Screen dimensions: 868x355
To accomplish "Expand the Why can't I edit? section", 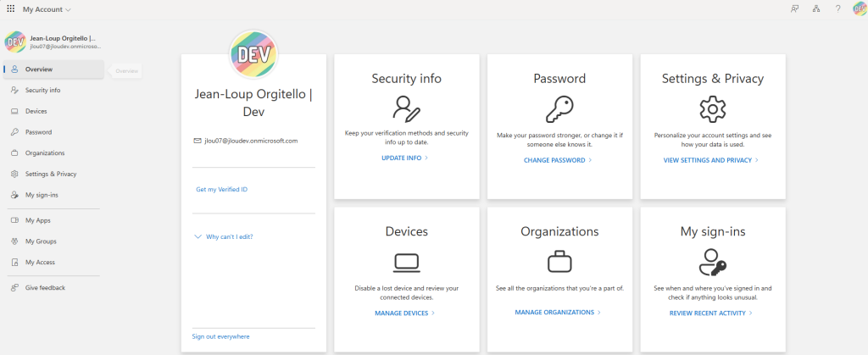I will (224, 236).
